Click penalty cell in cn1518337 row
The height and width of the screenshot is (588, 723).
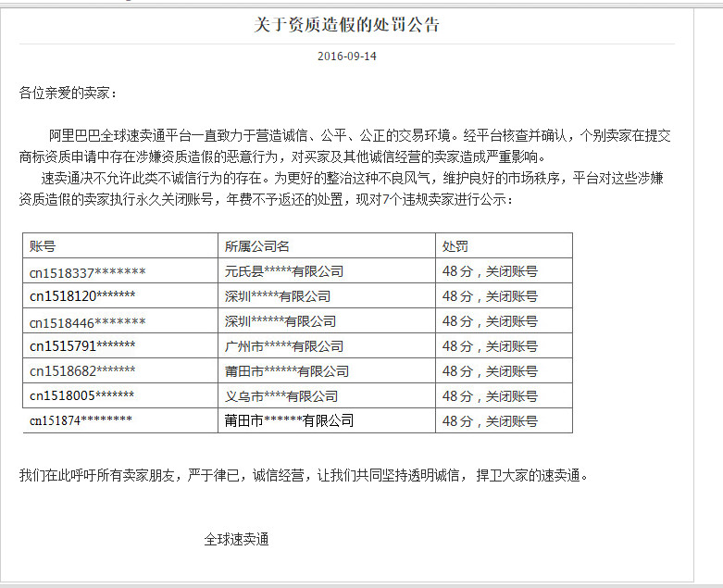pos(504,270)
